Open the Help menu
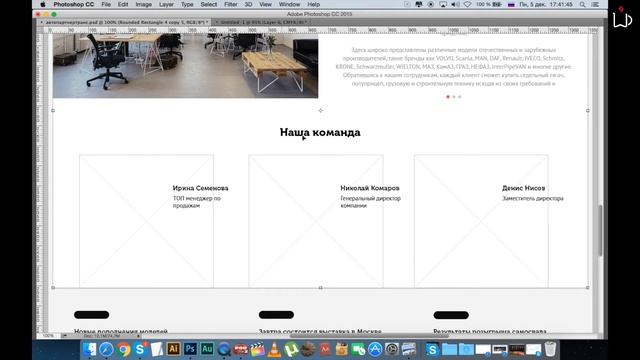This screenshot has width=640, height=360. click(x=313, y=4)
